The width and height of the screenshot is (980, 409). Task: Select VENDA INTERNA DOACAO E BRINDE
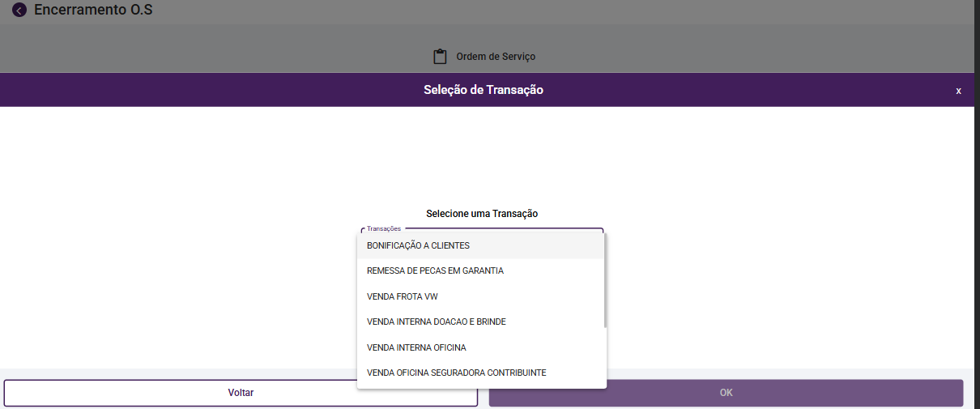(437, 322)
